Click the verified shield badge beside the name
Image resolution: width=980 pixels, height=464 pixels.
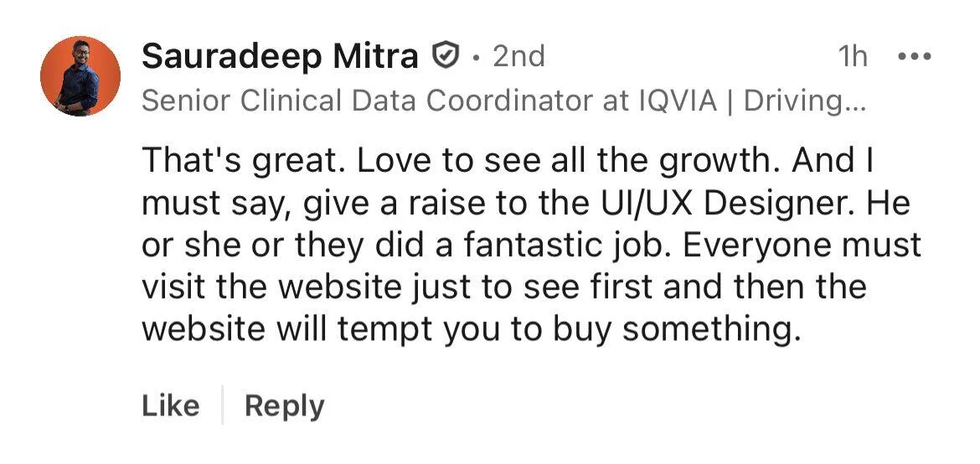tap(446, 55)
